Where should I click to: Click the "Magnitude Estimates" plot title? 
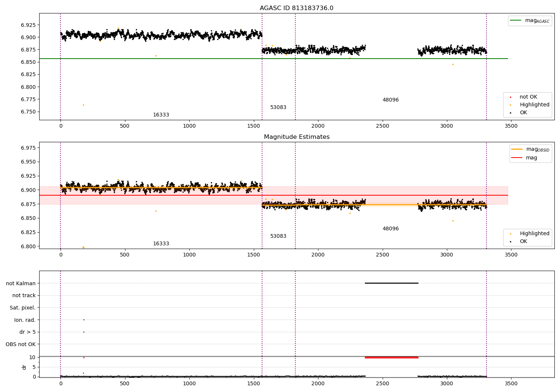click(296, 137)
